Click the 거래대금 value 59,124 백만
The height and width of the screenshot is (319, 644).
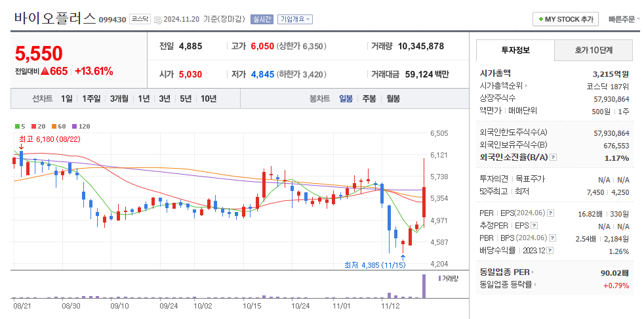(426, 74)
